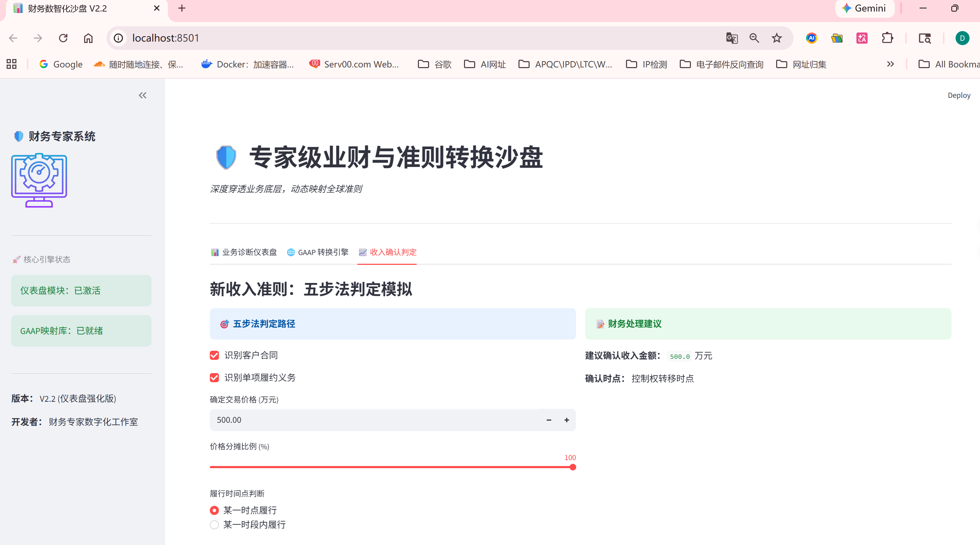Open the AI网址 bookmarks folder
980x545 pixels.
click(x=485, y=64)
